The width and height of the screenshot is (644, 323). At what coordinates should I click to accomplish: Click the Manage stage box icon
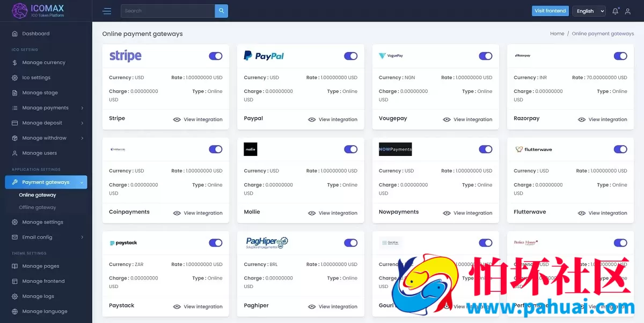[14, 92]
